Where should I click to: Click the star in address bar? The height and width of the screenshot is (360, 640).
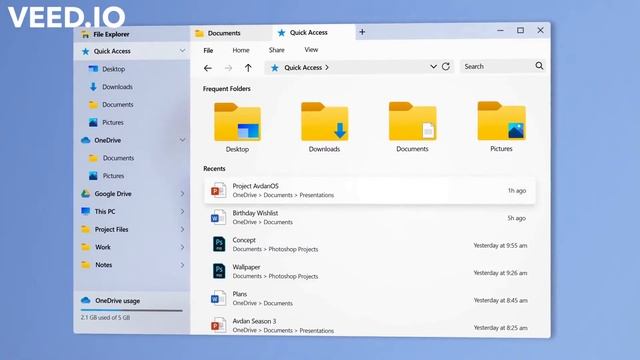[275, 68]
